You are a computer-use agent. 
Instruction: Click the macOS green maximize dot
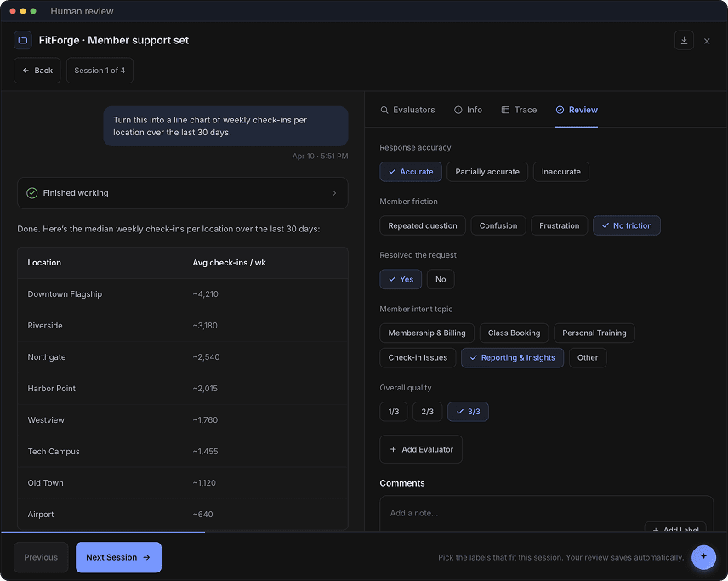point(33,11)
